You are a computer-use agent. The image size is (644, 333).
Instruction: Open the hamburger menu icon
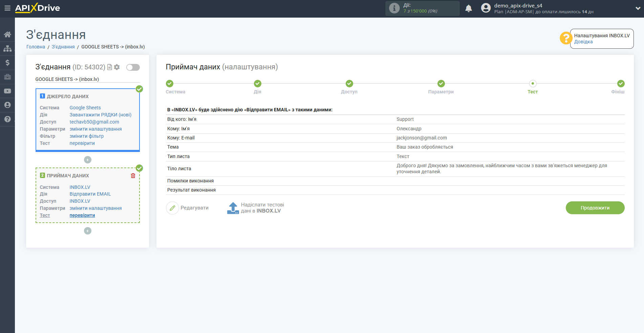[7, 8]
